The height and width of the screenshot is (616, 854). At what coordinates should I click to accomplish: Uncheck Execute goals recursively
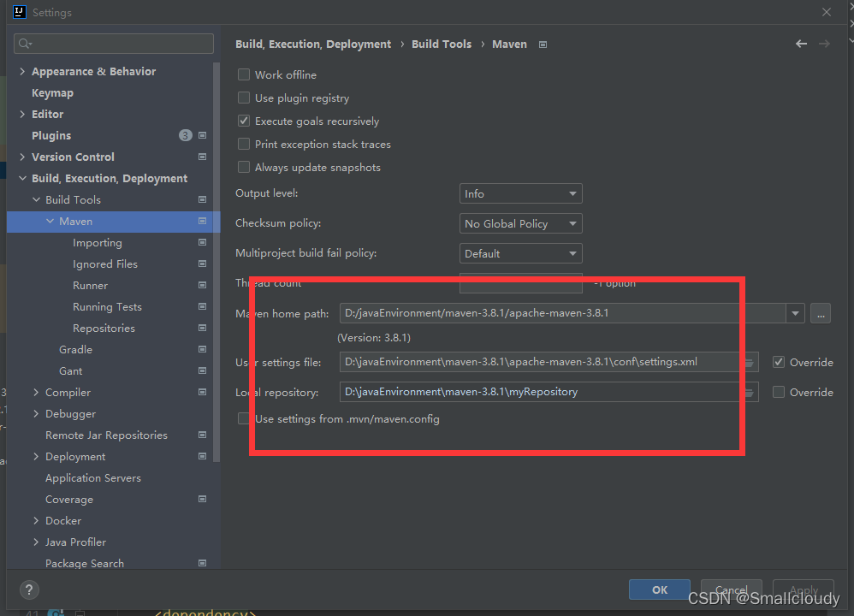click(244, 121)
